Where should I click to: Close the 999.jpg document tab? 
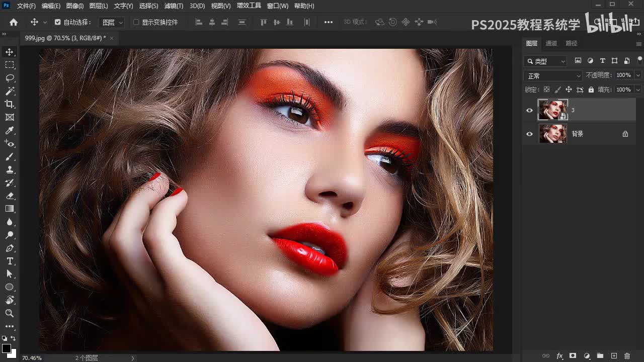point(112,38)
